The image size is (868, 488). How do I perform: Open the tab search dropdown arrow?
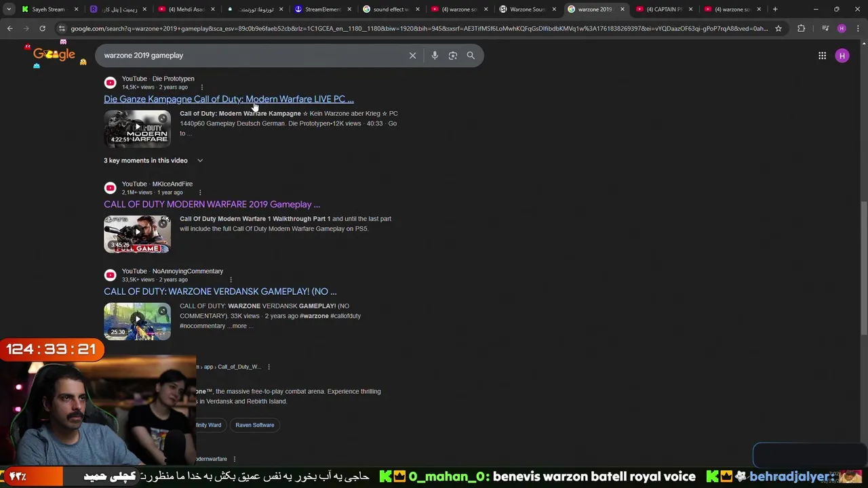coord(9,9)
